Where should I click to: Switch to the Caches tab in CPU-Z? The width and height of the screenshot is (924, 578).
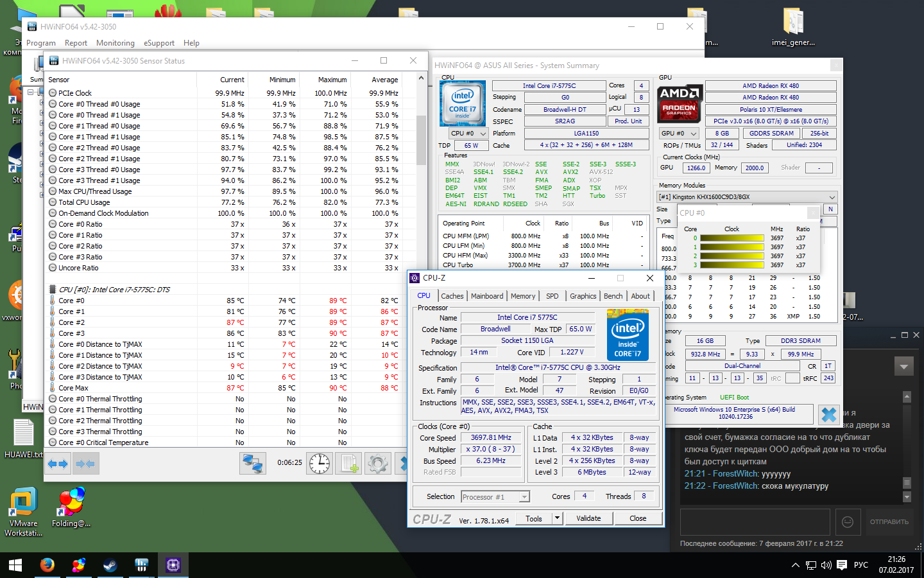[x=452, y=296]
